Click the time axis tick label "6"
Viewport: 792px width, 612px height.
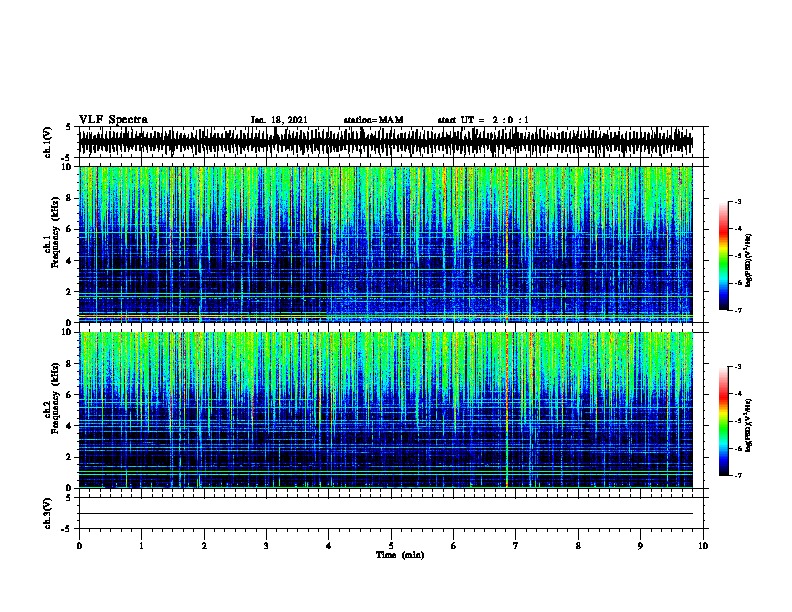pos(454,546)
